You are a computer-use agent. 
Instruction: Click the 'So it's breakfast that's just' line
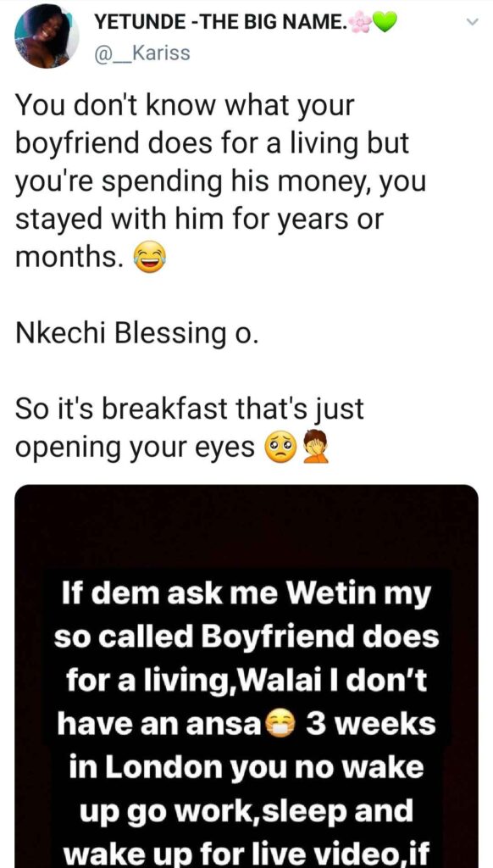tap(189, 409)
